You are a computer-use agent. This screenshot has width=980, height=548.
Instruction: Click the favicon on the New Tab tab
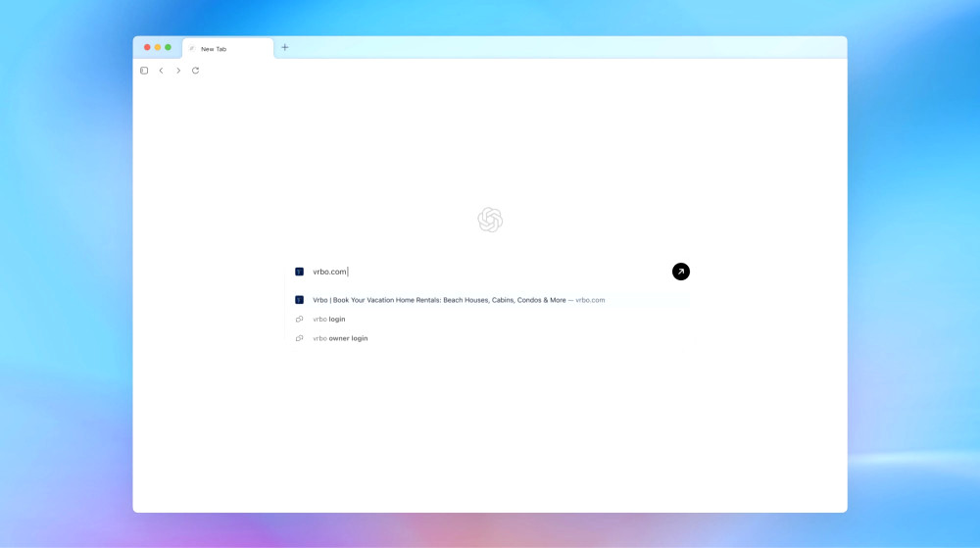(x=192, y=48)
